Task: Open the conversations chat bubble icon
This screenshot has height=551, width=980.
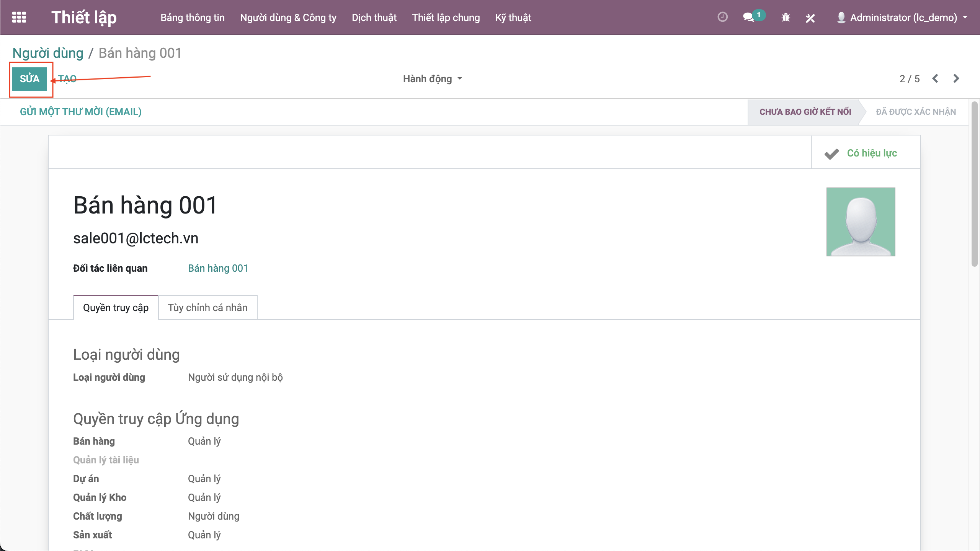Action: (748, 17)
